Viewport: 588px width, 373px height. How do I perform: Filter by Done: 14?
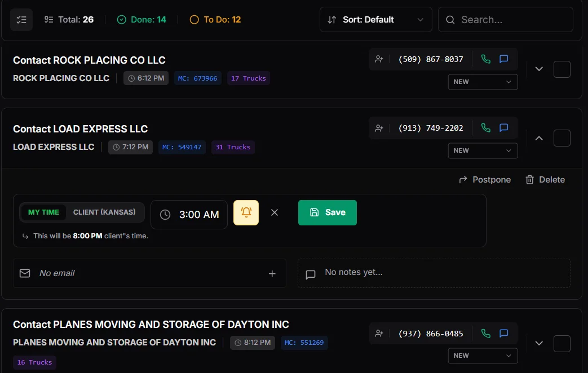[142, 20]
